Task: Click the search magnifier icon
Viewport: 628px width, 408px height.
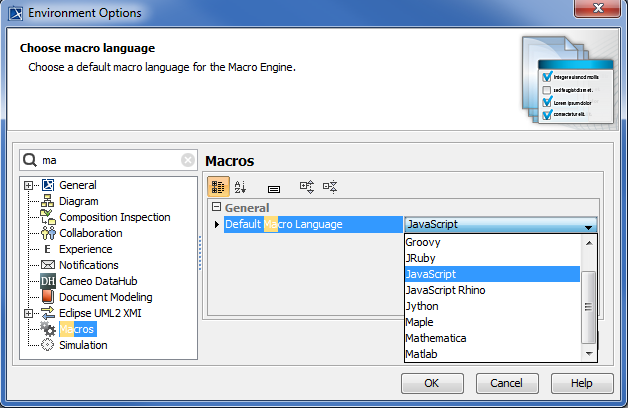Action: [x=30, y=160]
